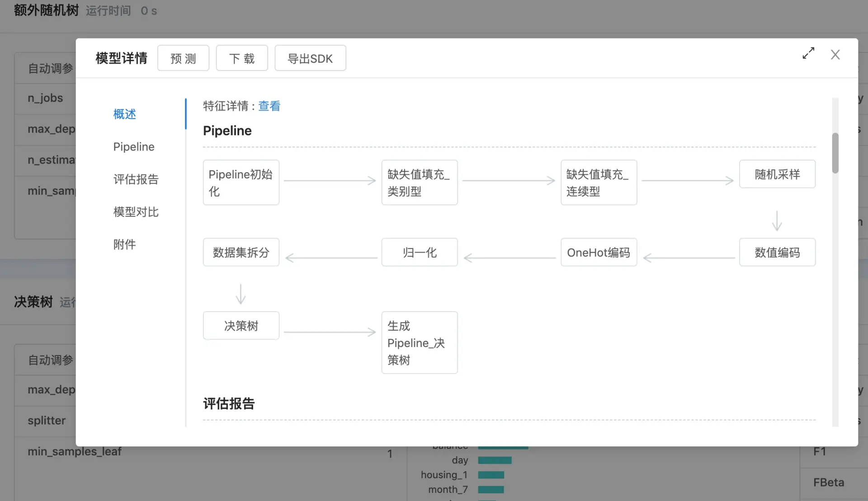The width and height of the screenshot is (868, 501).
Task: Go to 模型对比 model comparison tab
Action: [136, 212]
